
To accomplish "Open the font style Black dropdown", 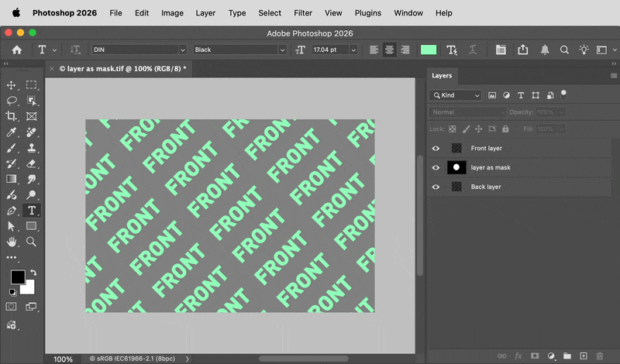I will coord(282,50).
